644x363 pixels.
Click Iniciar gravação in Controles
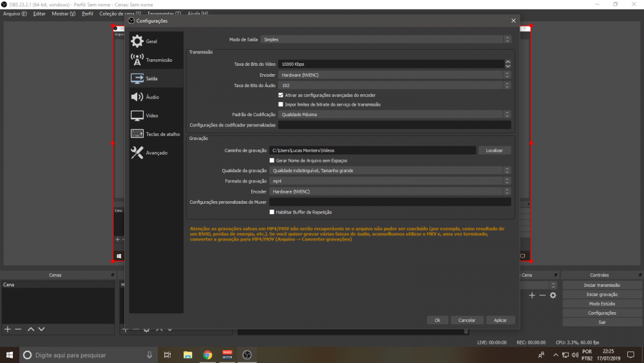601,295
